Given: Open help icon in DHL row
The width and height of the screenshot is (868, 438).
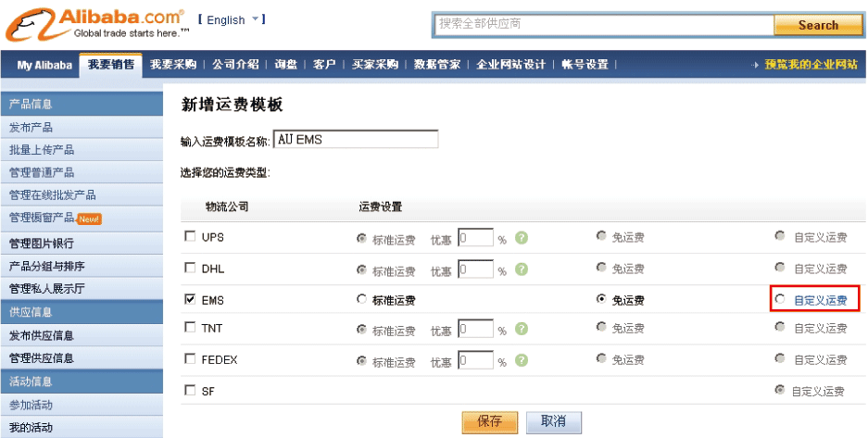Looking at the screenshot, I should [521, 269].
